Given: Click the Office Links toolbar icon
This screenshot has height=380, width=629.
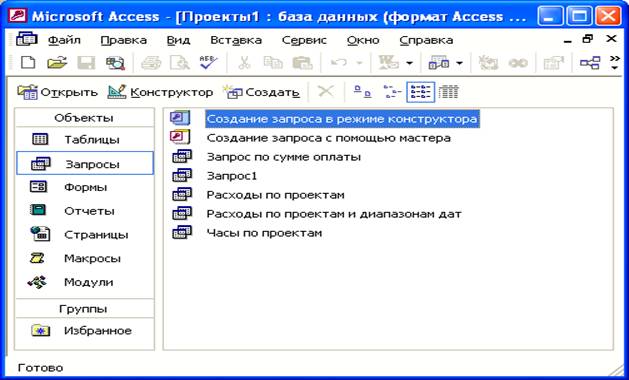Looking at the screenshot, I should tap(388, 63).
